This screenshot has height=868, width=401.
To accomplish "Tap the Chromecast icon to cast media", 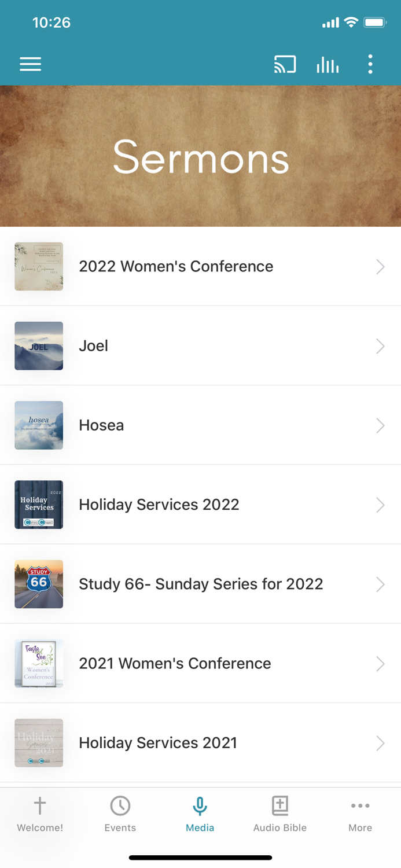I will [x=284, y=64].
